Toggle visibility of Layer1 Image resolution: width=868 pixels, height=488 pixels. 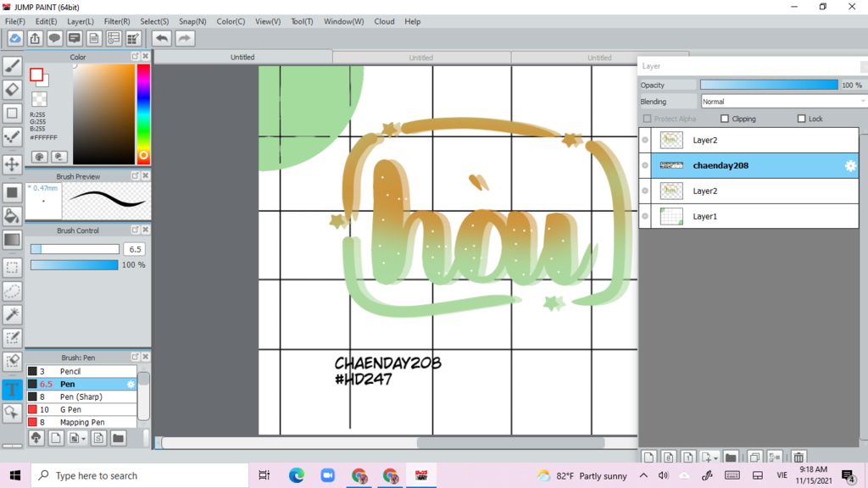point(645,216)
